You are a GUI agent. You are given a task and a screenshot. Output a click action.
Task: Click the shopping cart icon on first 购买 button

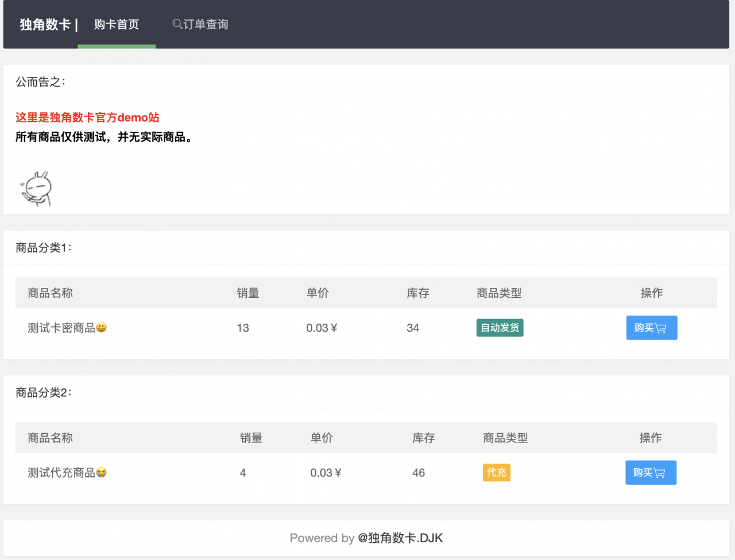[x=661, y=328]
